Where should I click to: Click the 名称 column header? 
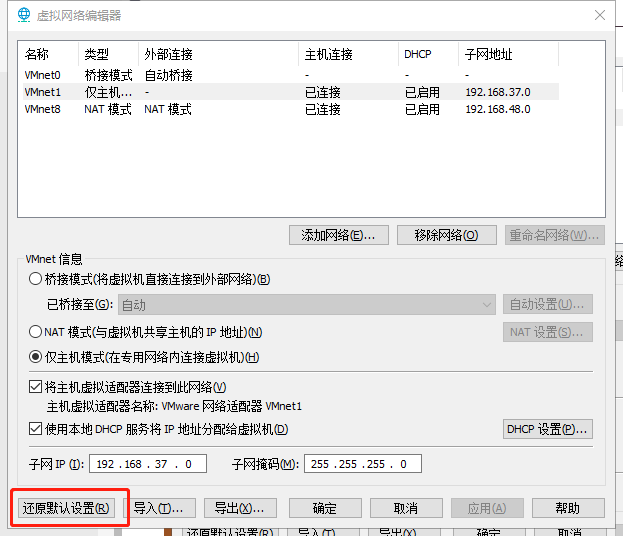tap(49, 54)
